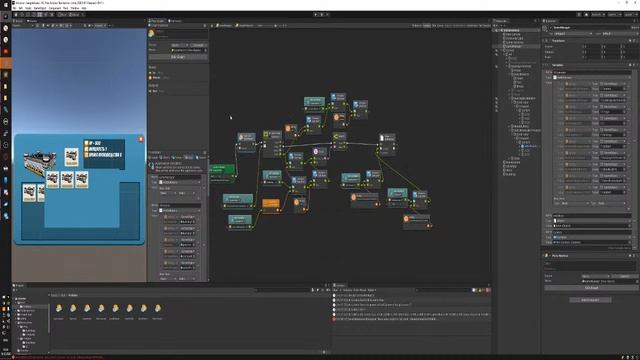The height and width of the screenshot is (360, 640).
Task: Open the GameObject menu
Action: tap(40, 8)
